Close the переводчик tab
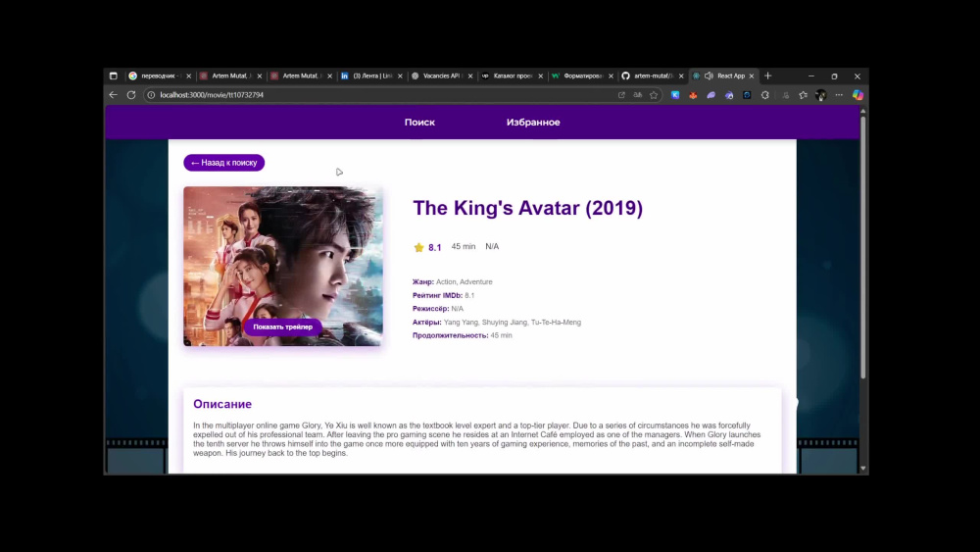Image resolution: width=980 pixels, height=552 pixels. (189, 76)
